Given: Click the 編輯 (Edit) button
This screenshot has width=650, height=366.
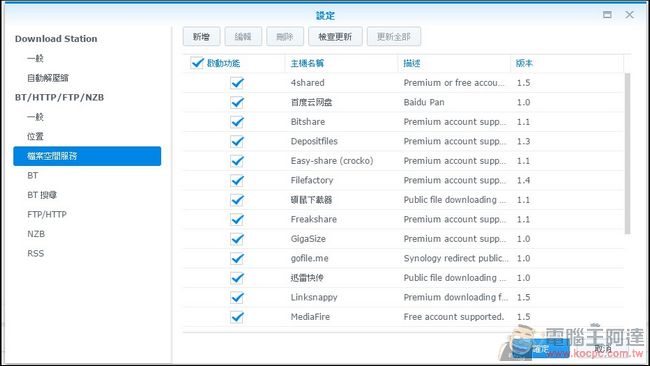Looking at the screenshot, I should pos(243,37).
